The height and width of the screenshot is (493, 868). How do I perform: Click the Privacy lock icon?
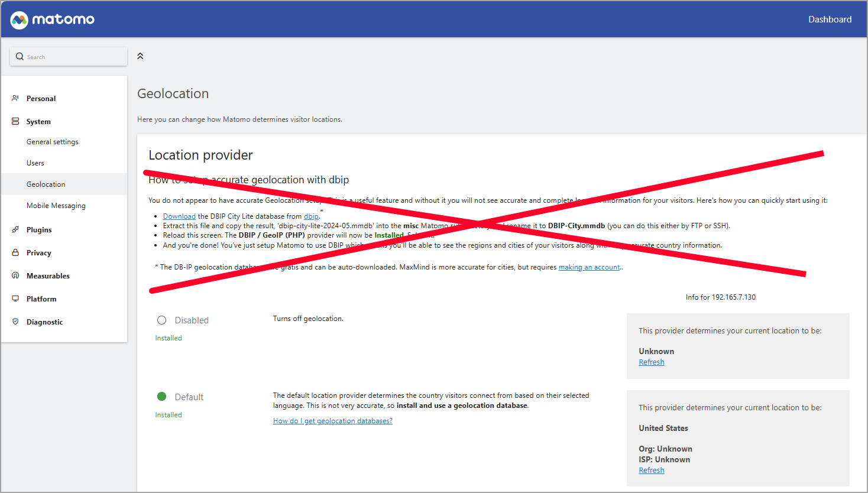(15, 252)
